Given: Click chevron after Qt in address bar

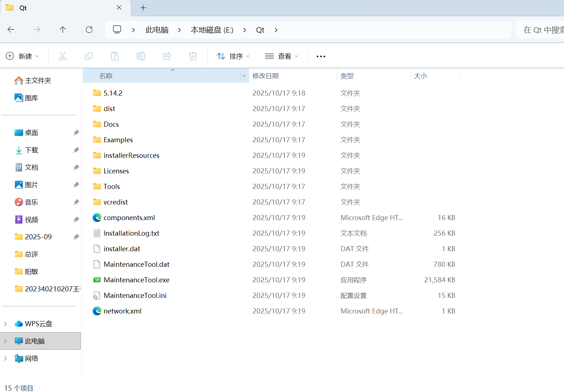Looking at the screenshot, I should (x=276, y=30).
